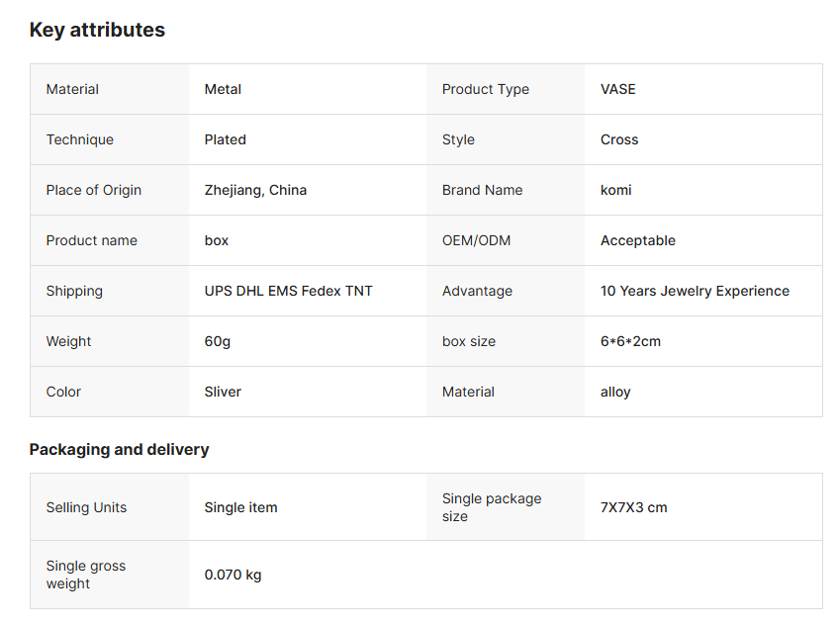Click the OEM/ODM Acceptable value
Viewport: 840px width, 623px height.
coord(637,240)
